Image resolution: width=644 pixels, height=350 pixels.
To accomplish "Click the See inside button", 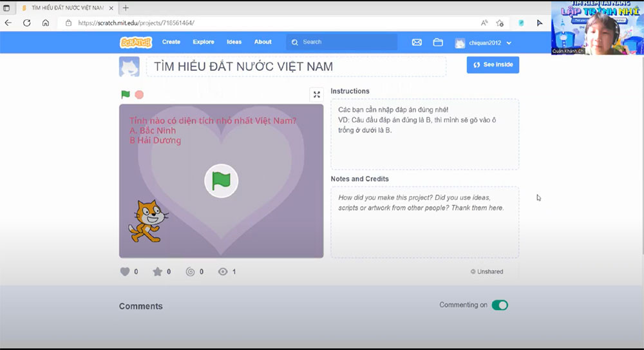I will 493,64.
